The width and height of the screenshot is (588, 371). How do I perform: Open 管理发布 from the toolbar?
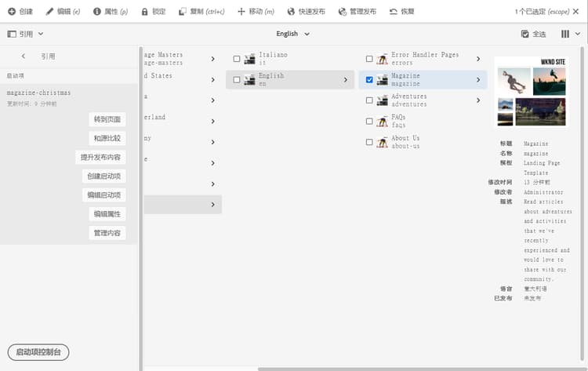coord(358,12)
